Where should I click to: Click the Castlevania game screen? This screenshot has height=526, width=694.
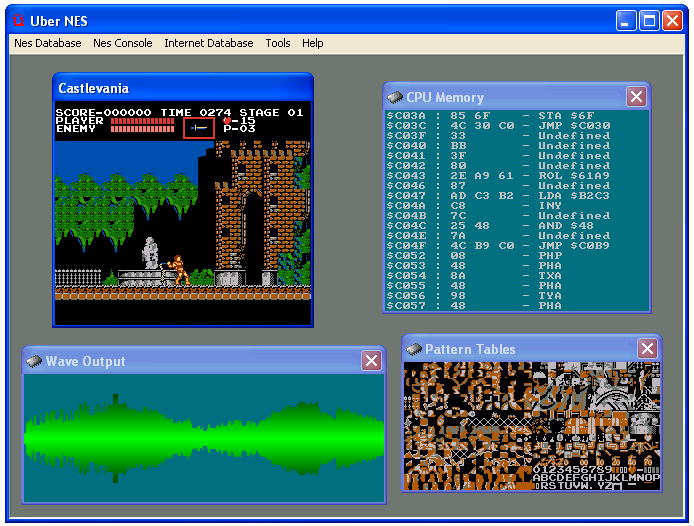(x=183, y=213)
